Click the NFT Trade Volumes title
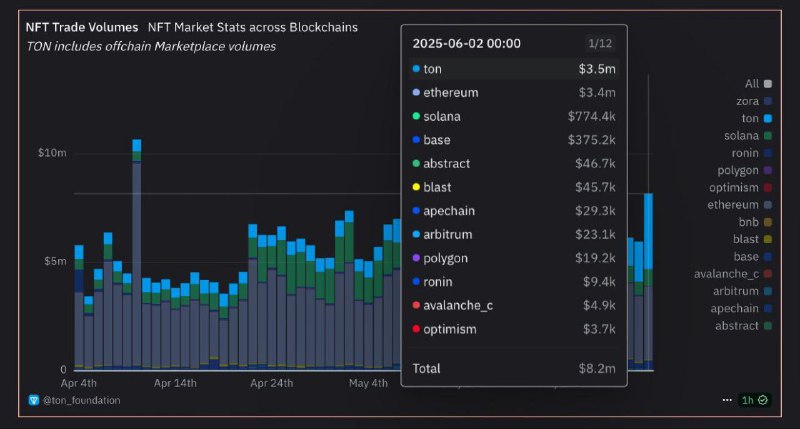800x429 pixels. pos(82,27)
